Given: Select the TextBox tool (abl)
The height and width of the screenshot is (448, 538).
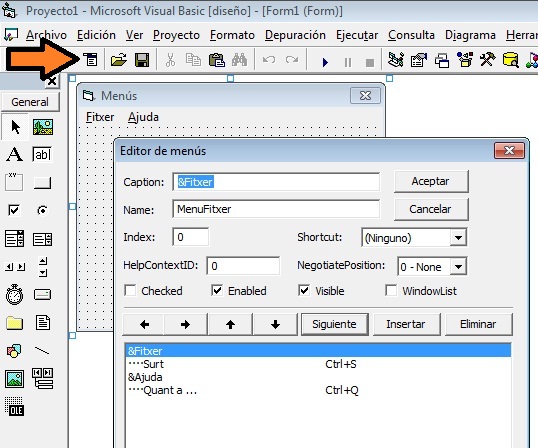Looking at the screenshot, I should tap(42, 154).
